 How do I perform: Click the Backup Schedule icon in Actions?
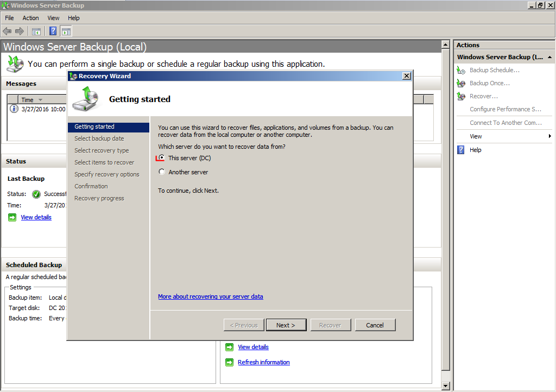(x=461, y=70)
